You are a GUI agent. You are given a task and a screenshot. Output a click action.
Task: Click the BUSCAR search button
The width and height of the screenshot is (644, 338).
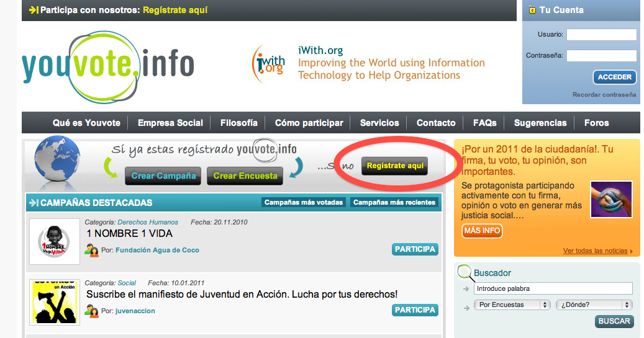614,321
